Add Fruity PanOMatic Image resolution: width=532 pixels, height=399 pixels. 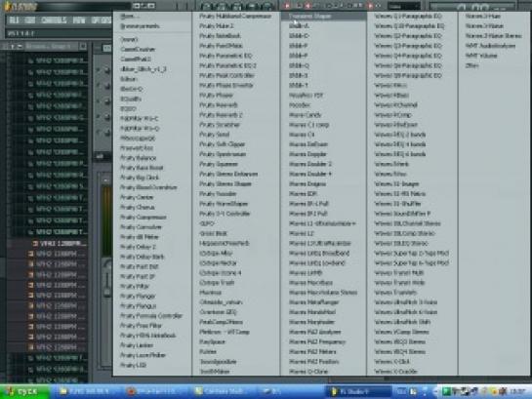point(221,46)
